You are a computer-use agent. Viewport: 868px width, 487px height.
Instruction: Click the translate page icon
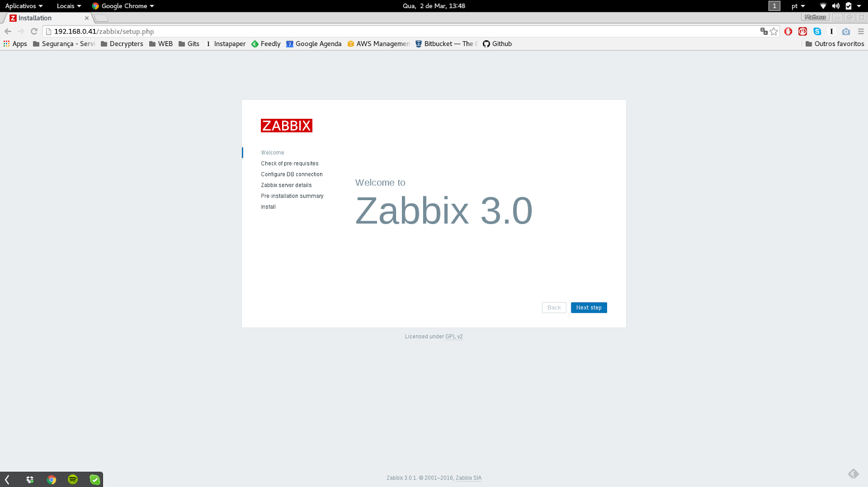(x=764, y=31)
